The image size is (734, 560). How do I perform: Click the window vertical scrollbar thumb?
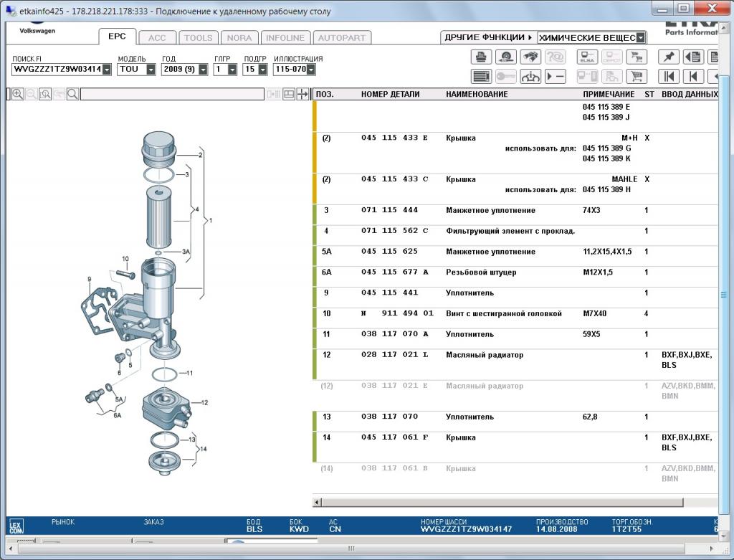pos(724,295)
